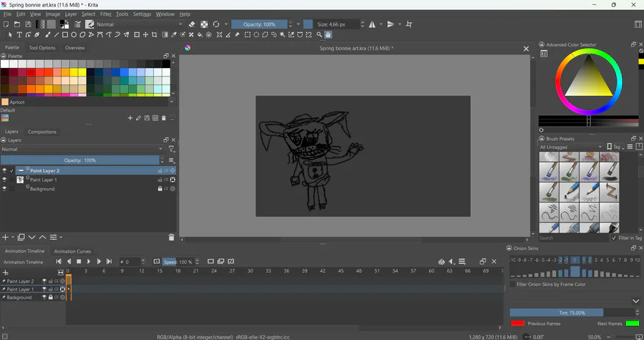Toggle preserve alpha checkerboard icon
The width and height of the screenshot is (644, 340).
[x=204, y=24]
